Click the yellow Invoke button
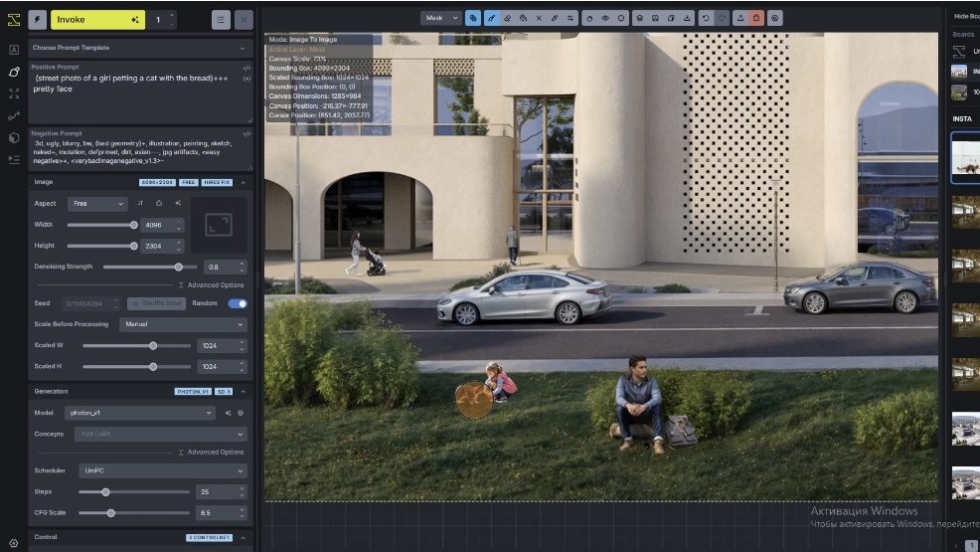This screenshot has height=552, width=980. coord(97,19)
